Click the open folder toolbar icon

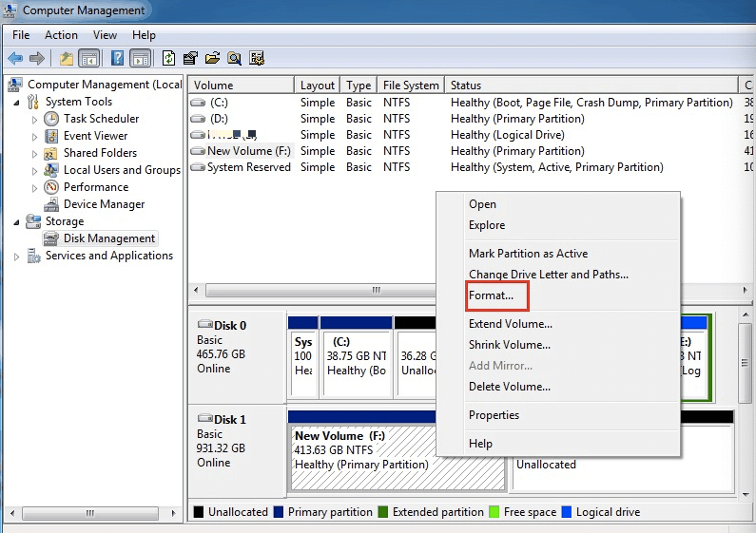[212, 58]
